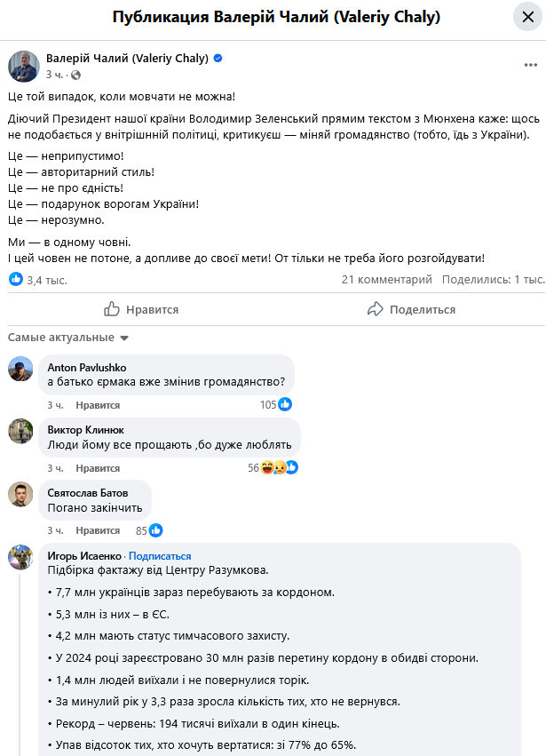
Task: Like Anton Pavlushko's comment via Нравится
Action: pyautogui.click(x=98, y=405)
